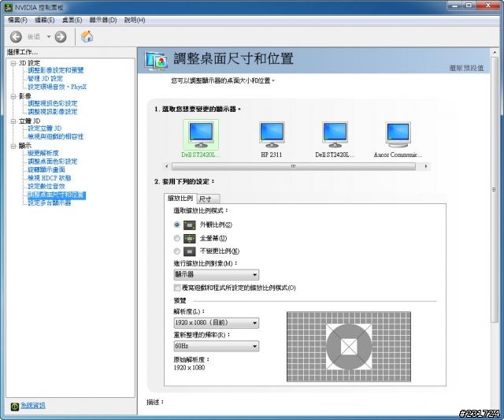Open 設定立體 3D in the tree
The height and width of the screenshot is (420, 504).
coord(44,128)
